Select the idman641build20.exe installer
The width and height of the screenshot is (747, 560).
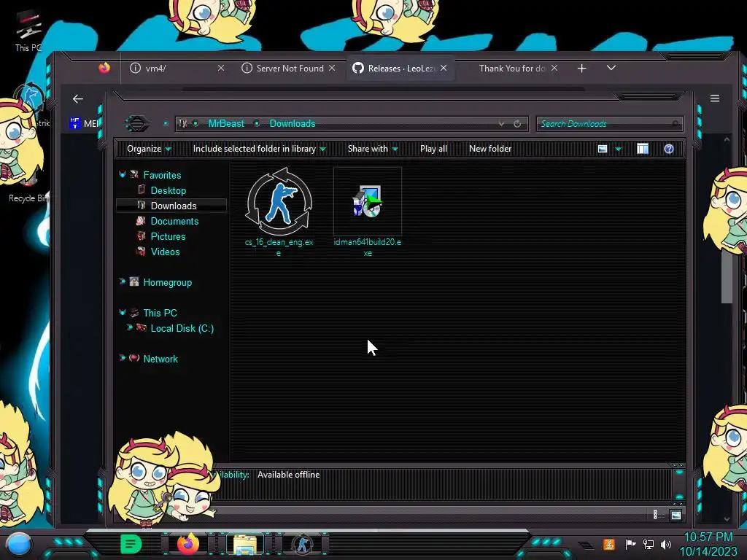pos(368,212)
